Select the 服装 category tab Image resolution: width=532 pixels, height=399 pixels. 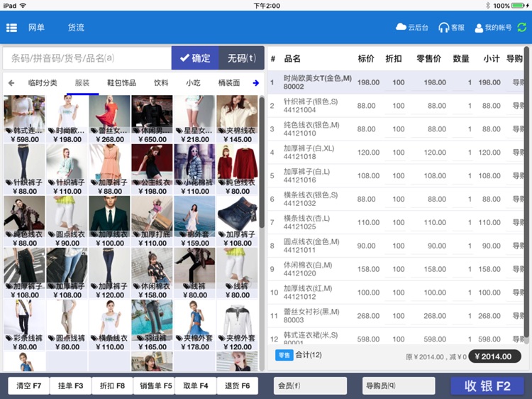click(82, 83)
